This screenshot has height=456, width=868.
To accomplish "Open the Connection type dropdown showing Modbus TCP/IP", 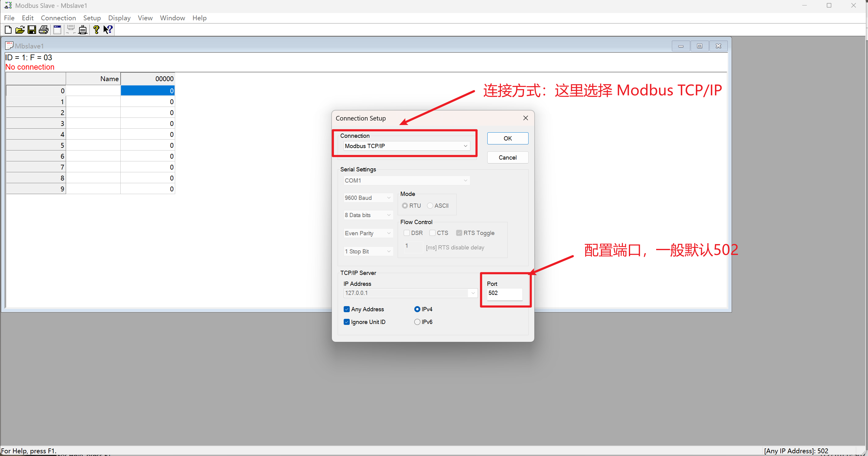I will (406, 146).
